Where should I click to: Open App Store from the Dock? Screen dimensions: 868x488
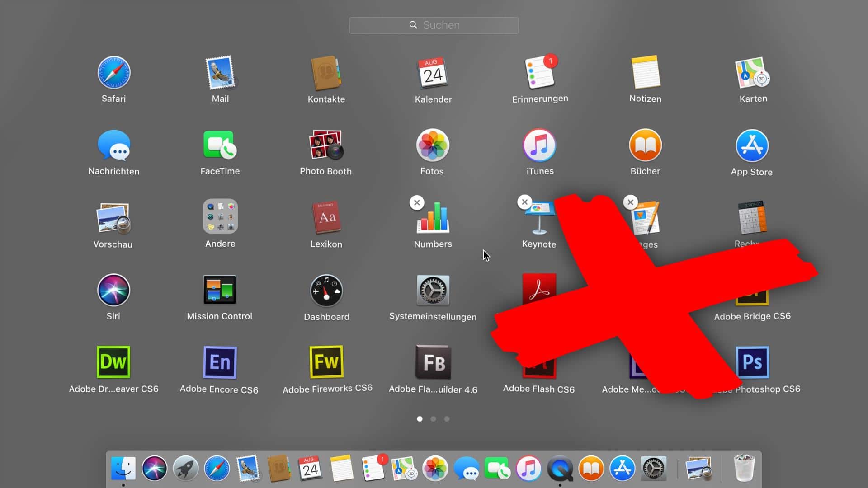(x=623, y=468)
